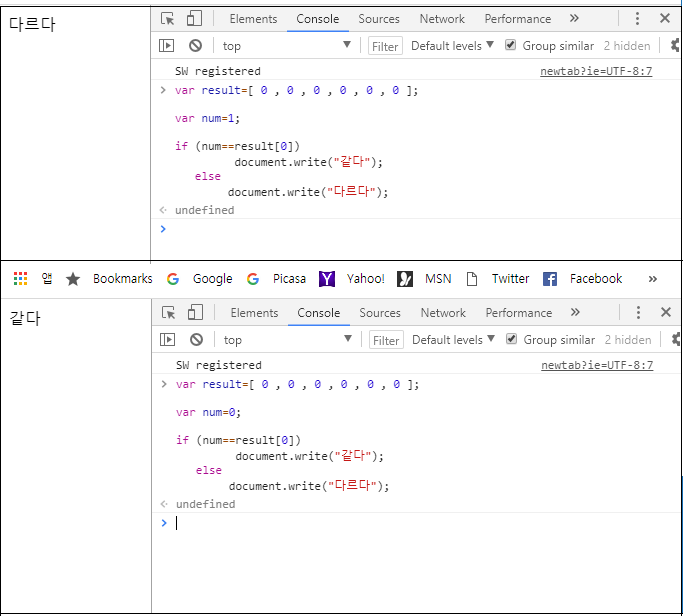Toggle device toolbar icon in lower DevTools

(195, 312)
